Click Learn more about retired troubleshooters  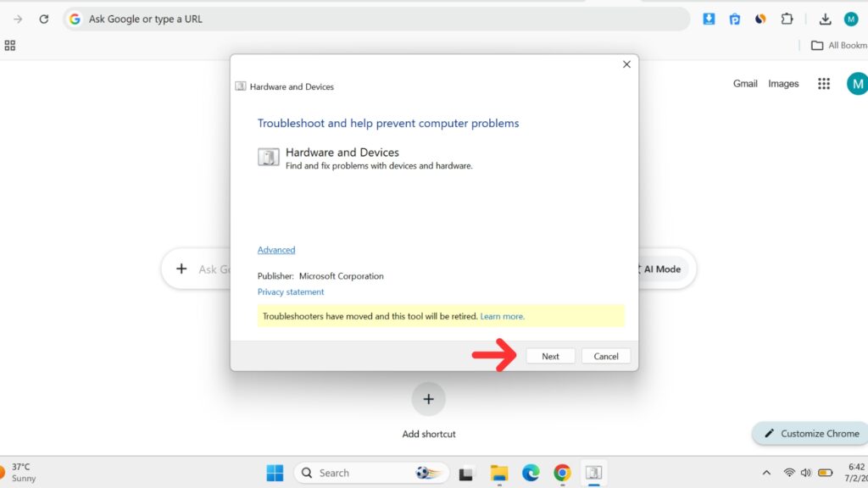(502, 317)
